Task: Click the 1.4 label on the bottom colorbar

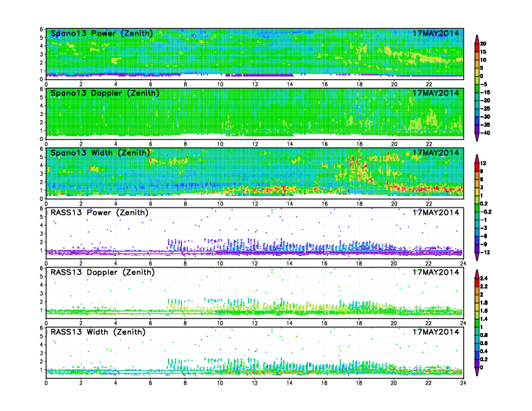Action: click(484, 319)
